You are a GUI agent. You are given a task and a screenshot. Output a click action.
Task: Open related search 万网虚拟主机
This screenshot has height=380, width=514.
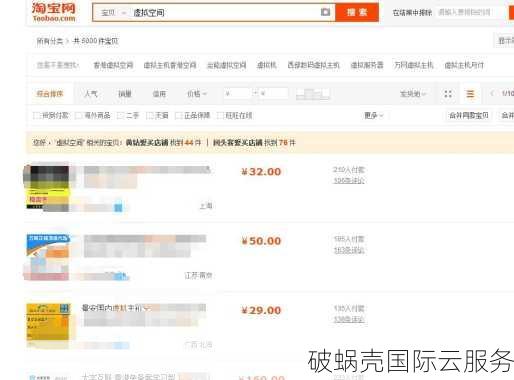[414, 65]
